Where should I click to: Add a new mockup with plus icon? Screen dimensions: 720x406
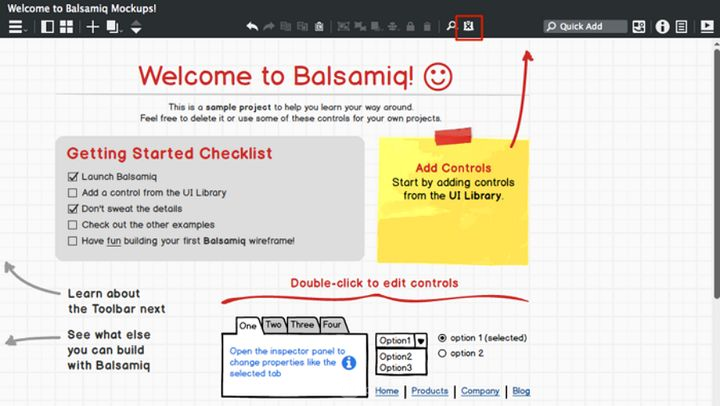point(92,27)
